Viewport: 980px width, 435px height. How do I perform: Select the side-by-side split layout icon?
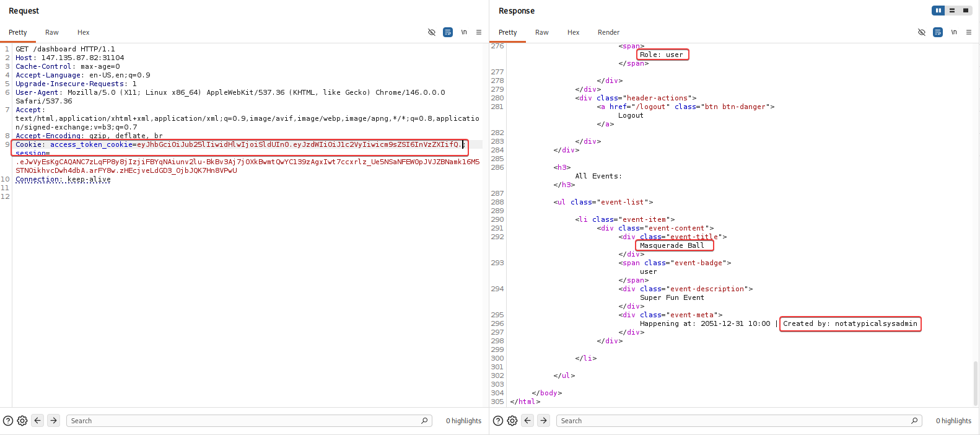[938, 11]
